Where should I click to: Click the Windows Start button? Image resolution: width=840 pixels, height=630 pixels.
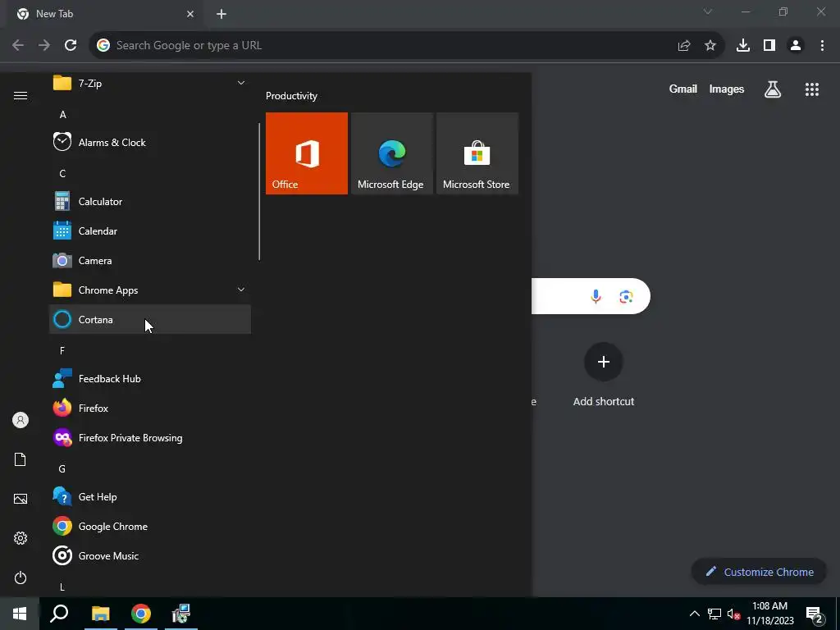(x=20, y=614)
